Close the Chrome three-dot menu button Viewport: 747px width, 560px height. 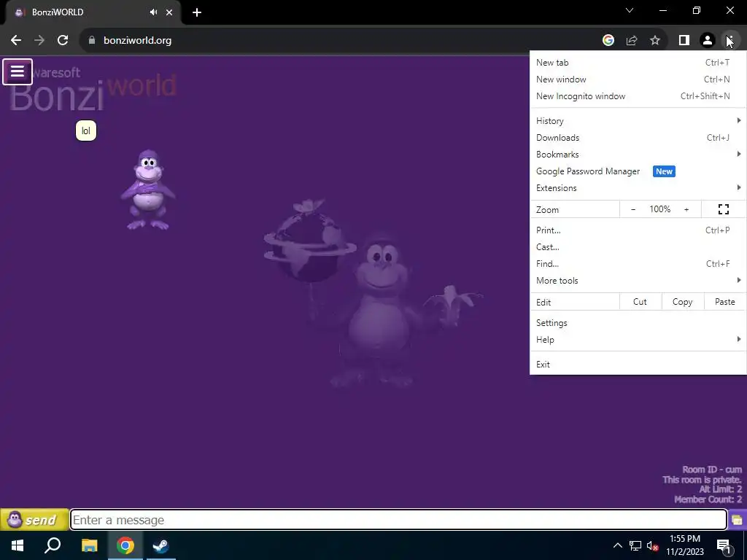click(730, 41)
